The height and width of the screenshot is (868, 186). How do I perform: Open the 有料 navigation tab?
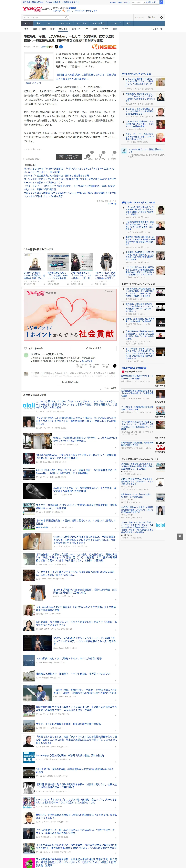128,24
